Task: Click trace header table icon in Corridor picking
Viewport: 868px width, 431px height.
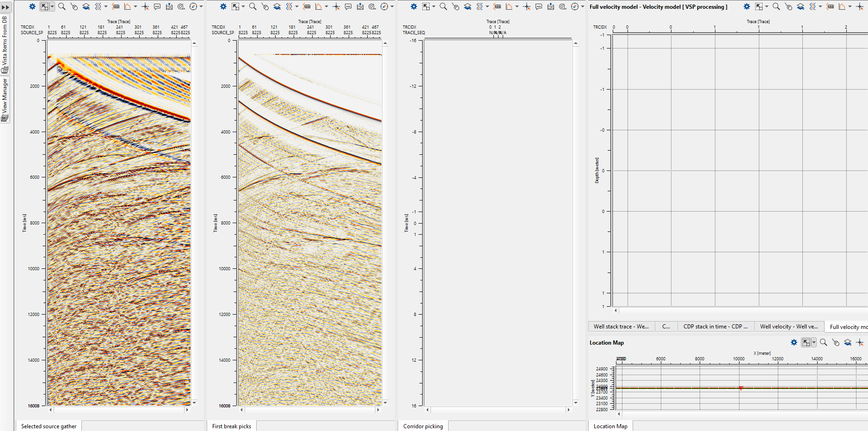Action: click(x=497, y=6)
